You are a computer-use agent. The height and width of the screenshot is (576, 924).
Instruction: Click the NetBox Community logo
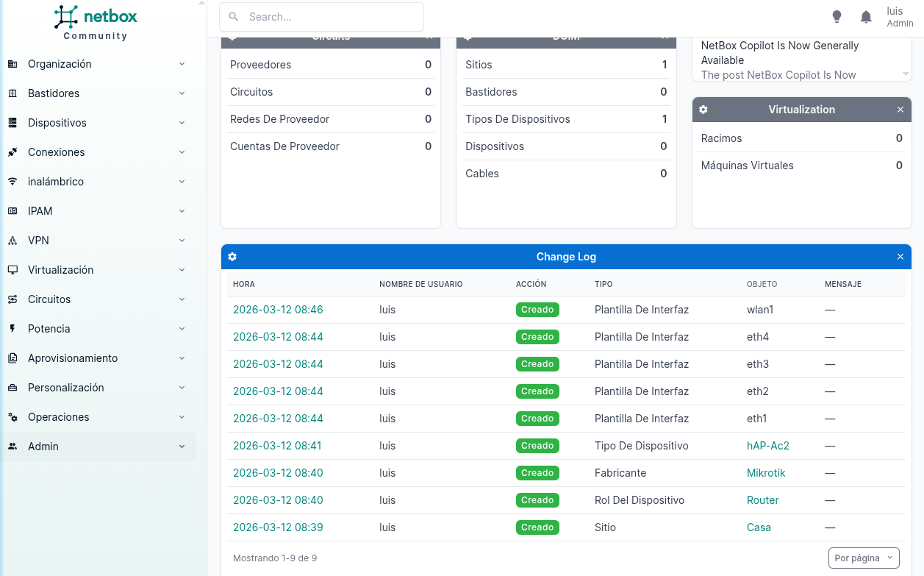[x=96, y=22]
